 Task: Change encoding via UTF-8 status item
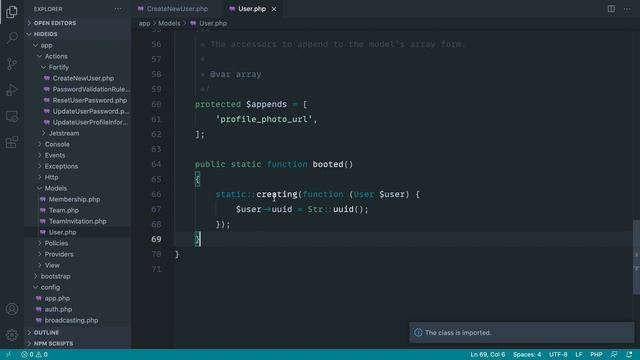click(x=558, y=354)
